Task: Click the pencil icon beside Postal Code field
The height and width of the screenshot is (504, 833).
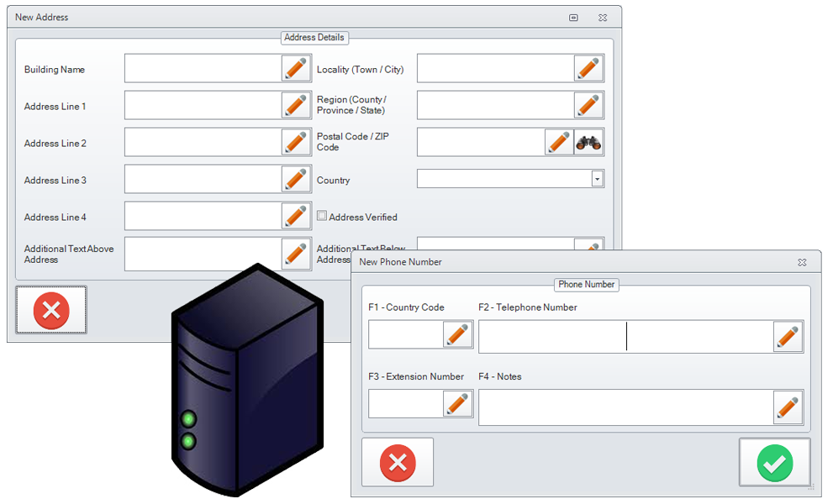Action: [559, 143]
